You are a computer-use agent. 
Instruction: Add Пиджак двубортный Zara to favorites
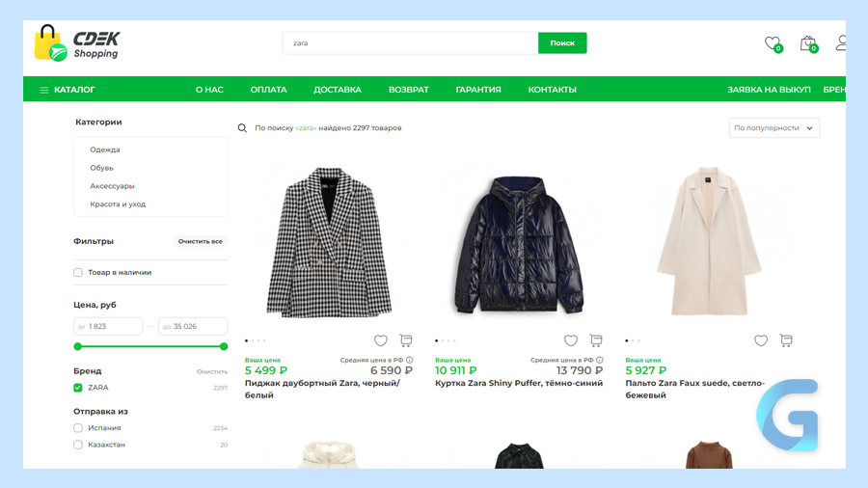click(x=380, y=340)
